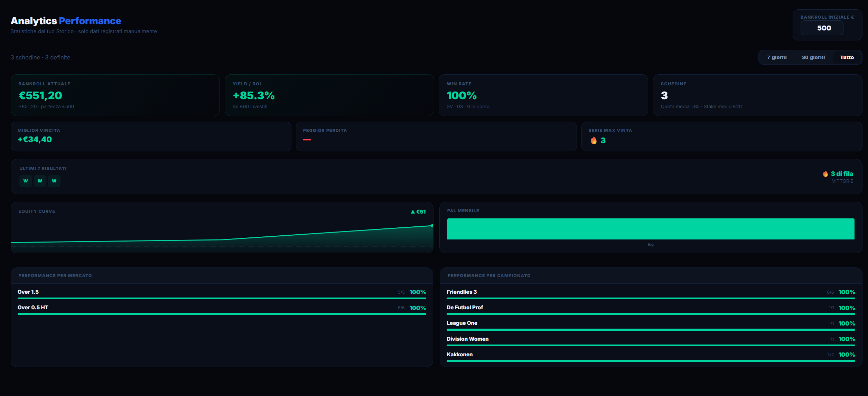This screenshot has width=868, height=396.
Task: Click the '3 di fila' streak text
Action: (842, 174)
